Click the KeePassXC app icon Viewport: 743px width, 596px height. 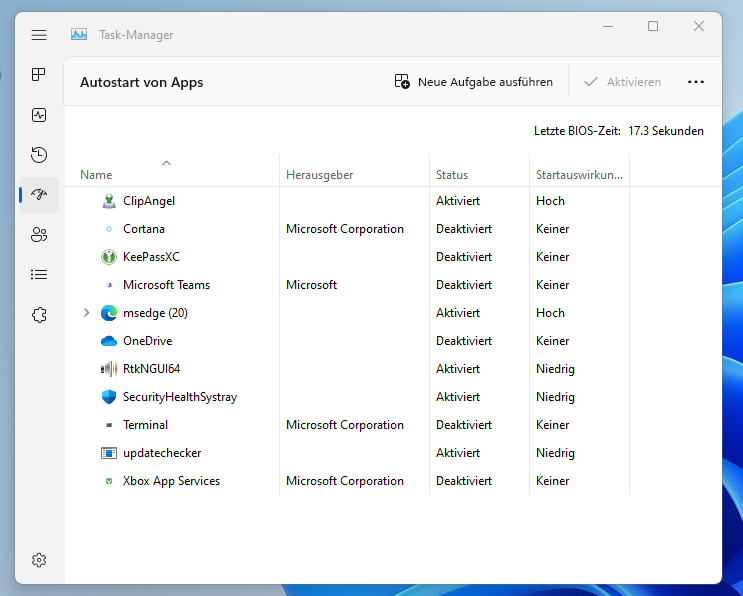click(x=109, y=257)
